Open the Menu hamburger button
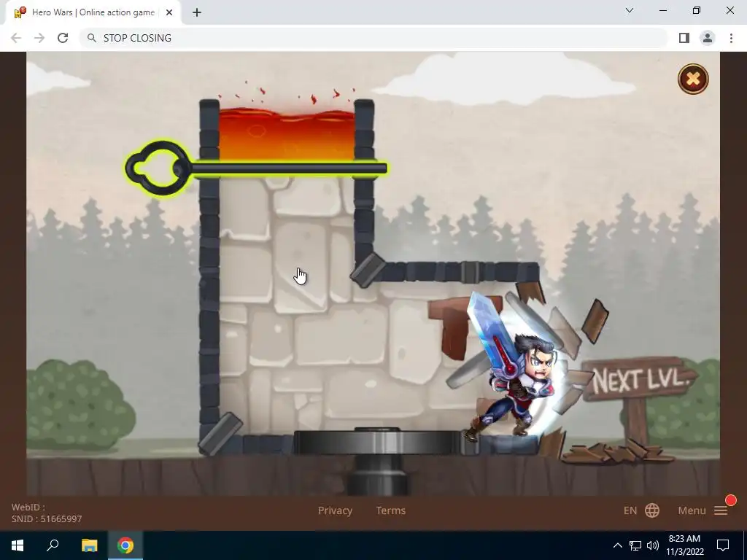747x560 pixels. (x=703, y=510)
